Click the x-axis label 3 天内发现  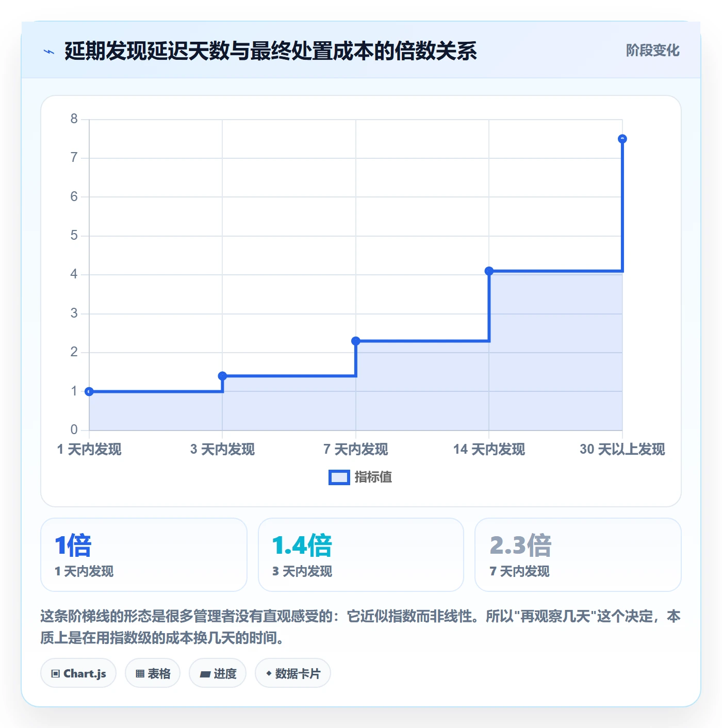coord(222,449)
